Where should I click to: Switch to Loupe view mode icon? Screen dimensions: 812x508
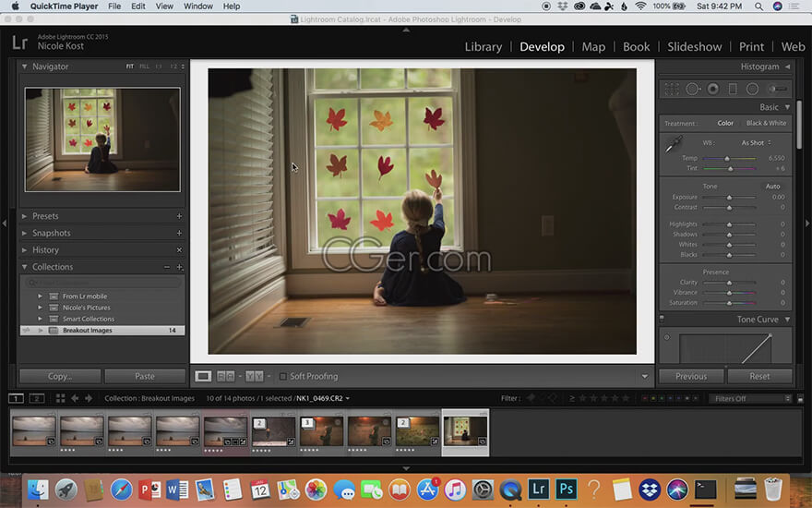(x=202, y=376)
